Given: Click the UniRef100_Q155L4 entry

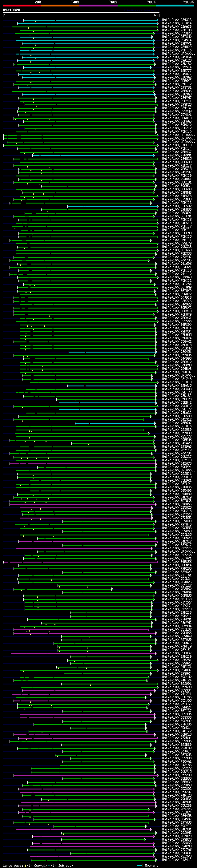Looking at the screenshot, I should click(177, 67).
